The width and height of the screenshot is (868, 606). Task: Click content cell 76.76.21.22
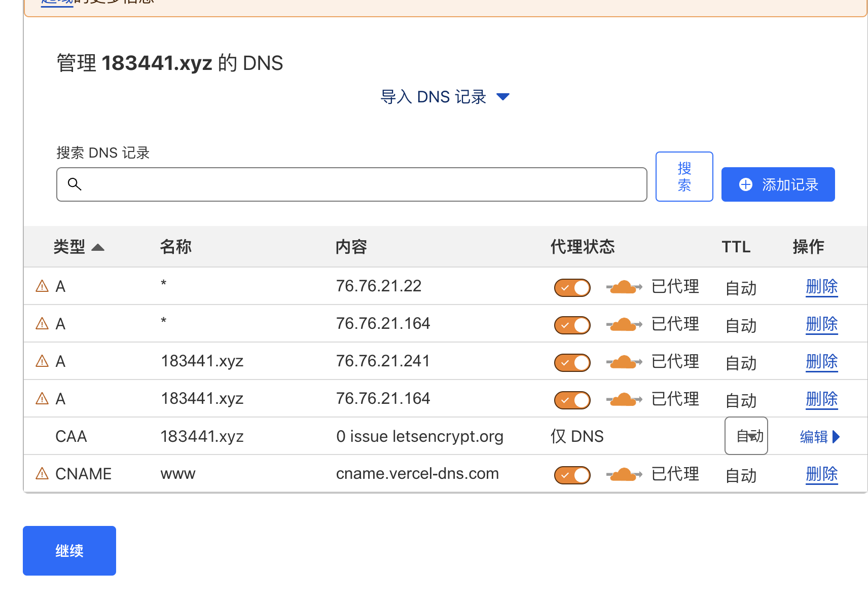379,286
